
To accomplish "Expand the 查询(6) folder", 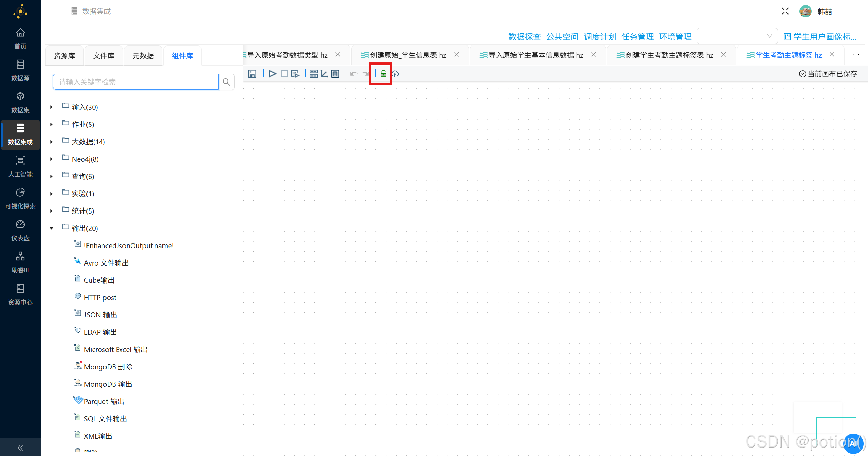I will click(52, 177).
